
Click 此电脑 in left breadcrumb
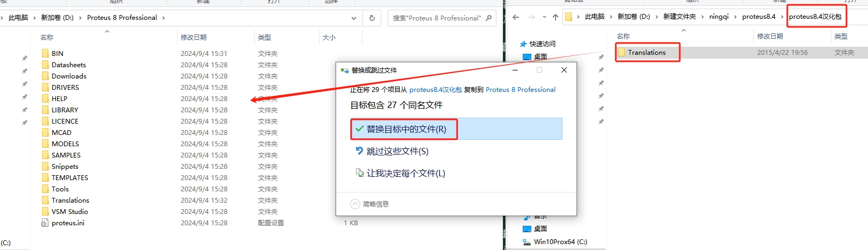tap(18, 18)
